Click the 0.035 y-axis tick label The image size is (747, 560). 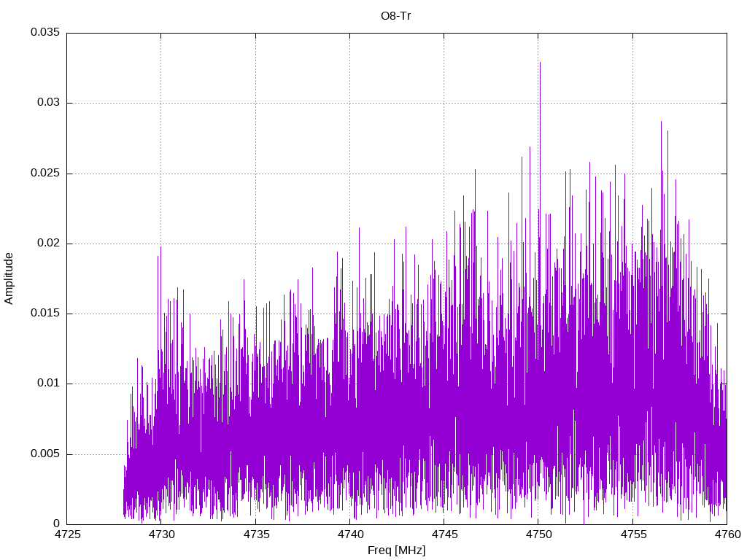[x=44, y=33]
